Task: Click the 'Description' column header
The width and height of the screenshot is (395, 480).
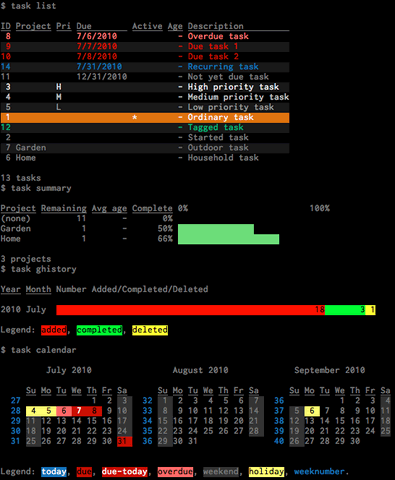Action: pyautogui.click(x=215, y=26)
